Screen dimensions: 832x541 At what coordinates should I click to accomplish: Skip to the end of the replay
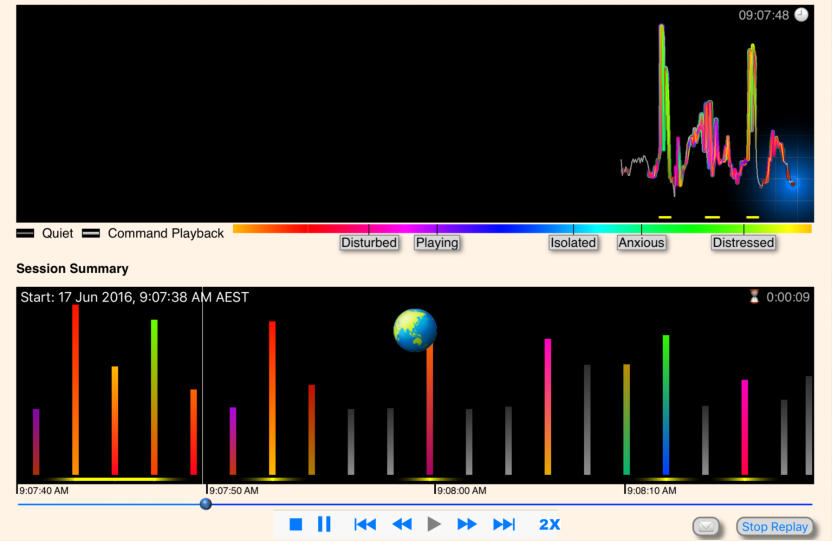click(x=504, y=524)
